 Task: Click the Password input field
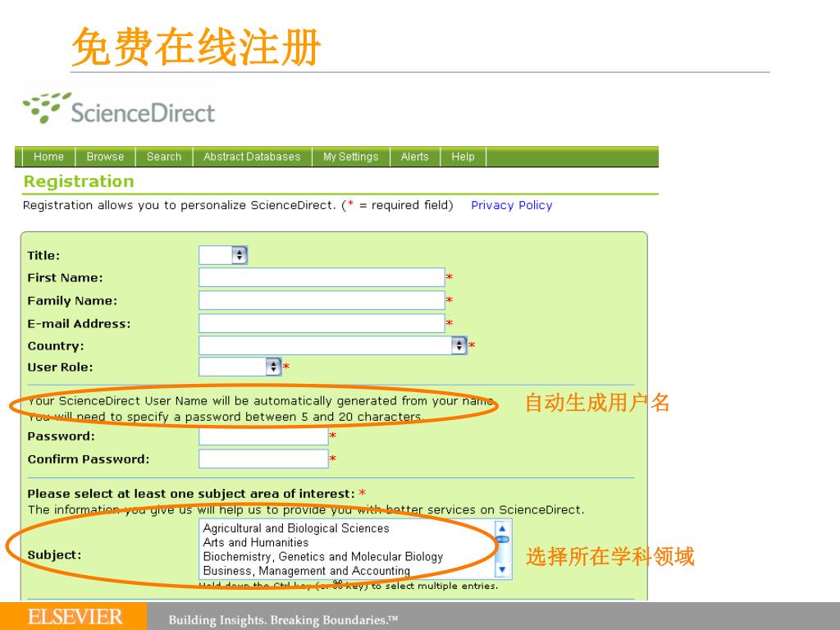point(263,436)
